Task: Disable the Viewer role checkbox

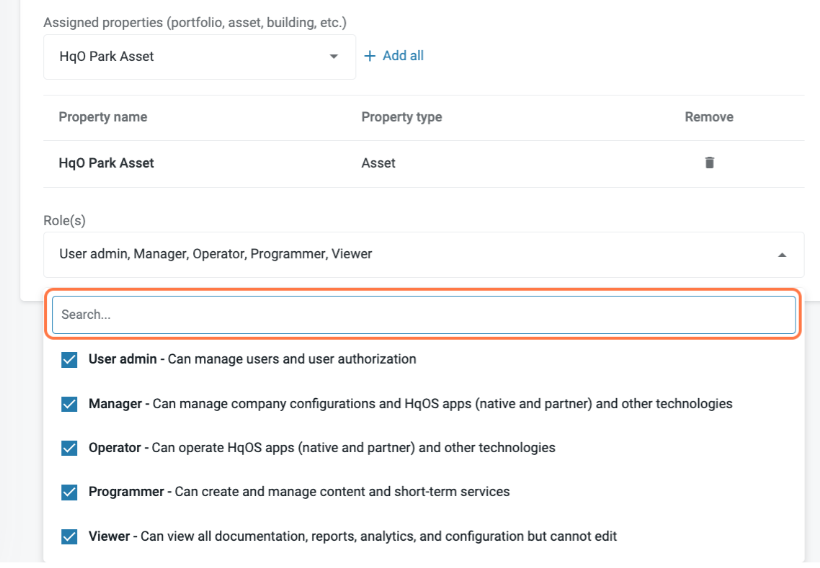Action: click(x=69, y=537)
